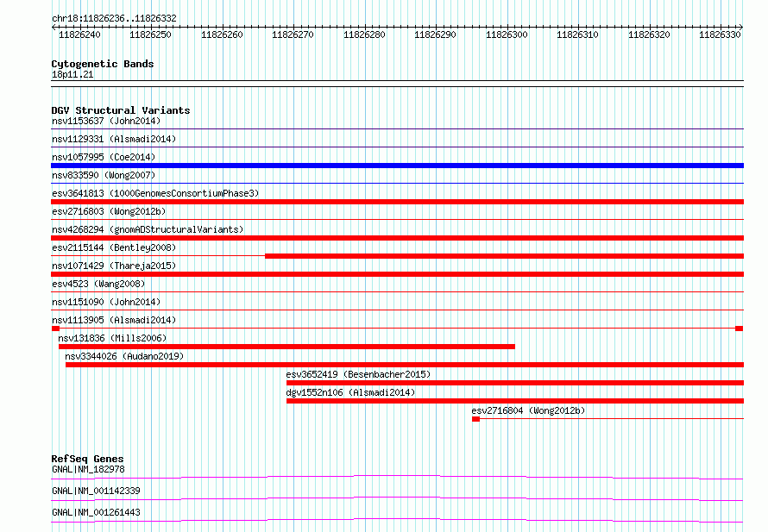768x532 pixels.
Task: Open variant nsv1057995 (Coe2014) label
Action: (104, 157)
